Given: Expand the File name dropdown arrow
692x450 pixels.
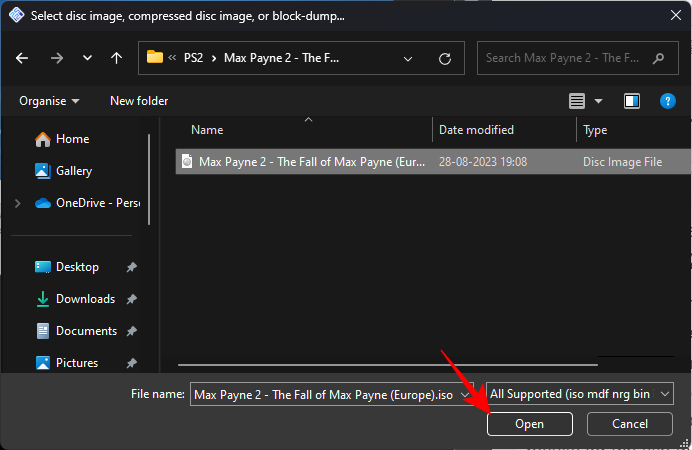Looking at the screenshot, I should [x=465, y=394].
